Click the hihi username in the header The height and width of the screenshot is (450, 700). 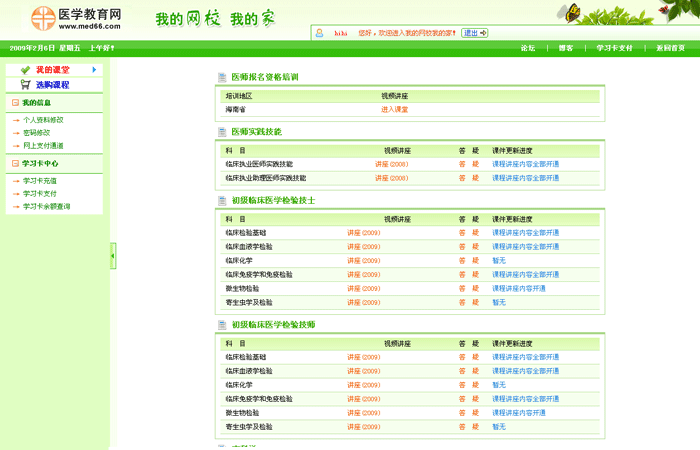[x=341, y=33]
